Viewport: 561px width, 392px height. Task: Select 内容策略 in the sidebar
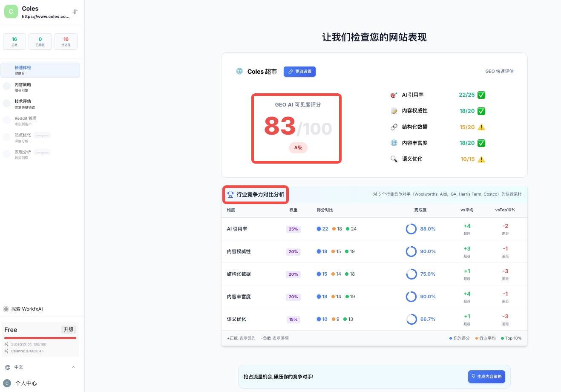pos(23,87)
